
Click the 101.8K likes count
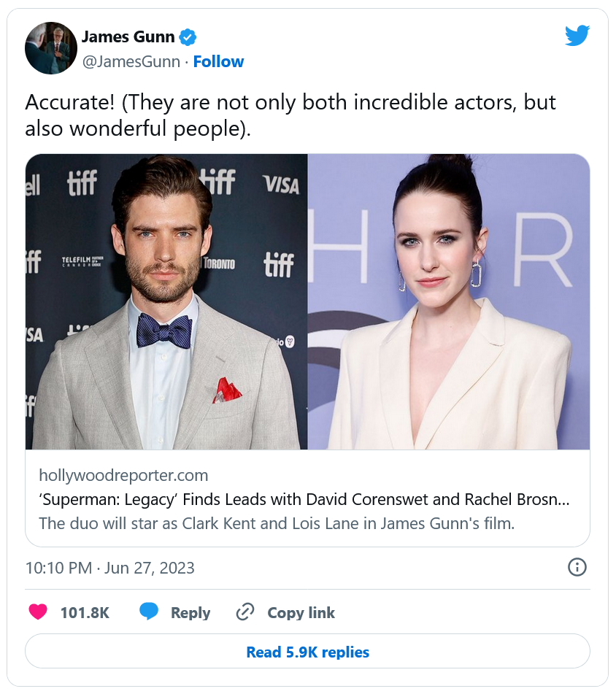click(x=85, y=613)
